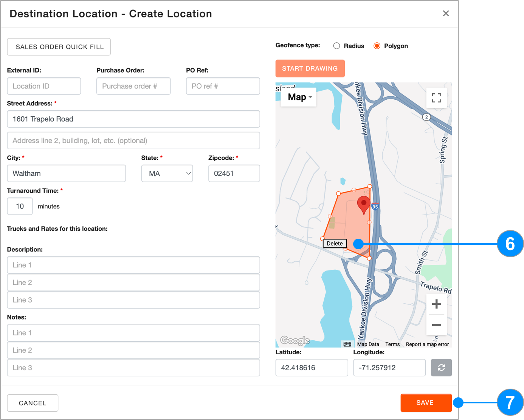Screen dimensions: 524x420
Task: Click the red location pin marker
Action: pyautogui.click(x=364, y=205)
